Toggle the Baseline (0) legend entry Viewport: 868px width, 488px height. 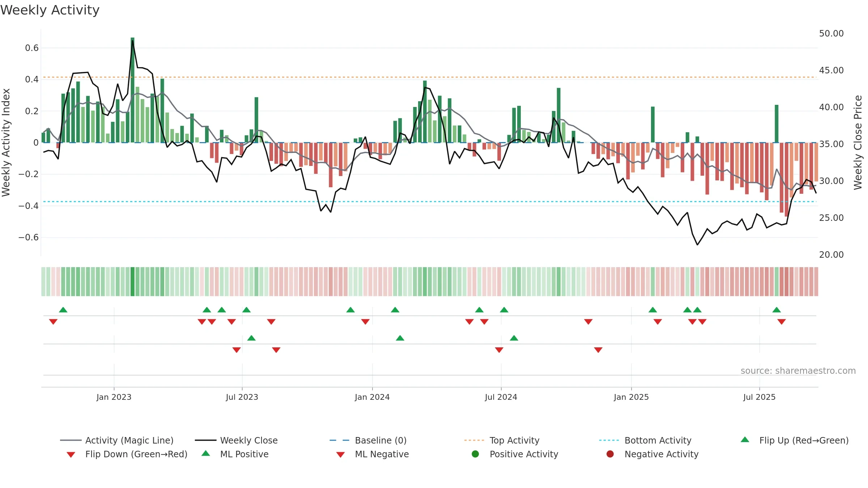coord(368,440)
